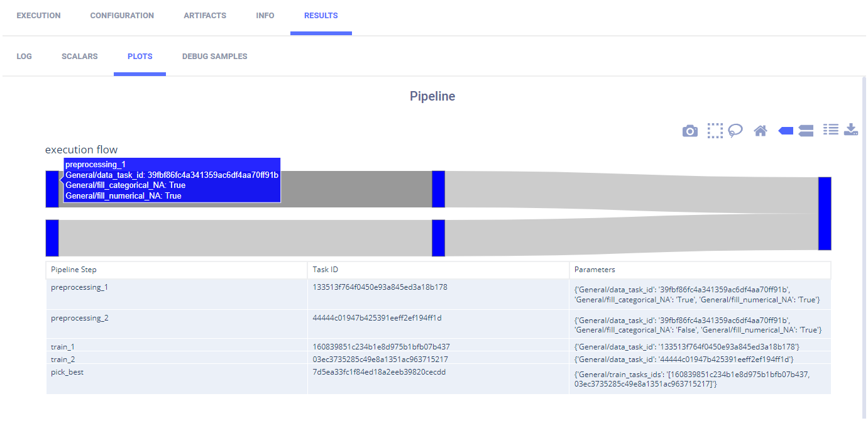The height and width of the screenshot is (423, 868).
Task: Switch to the LOG sub-tab
Action: click(24, 57)
